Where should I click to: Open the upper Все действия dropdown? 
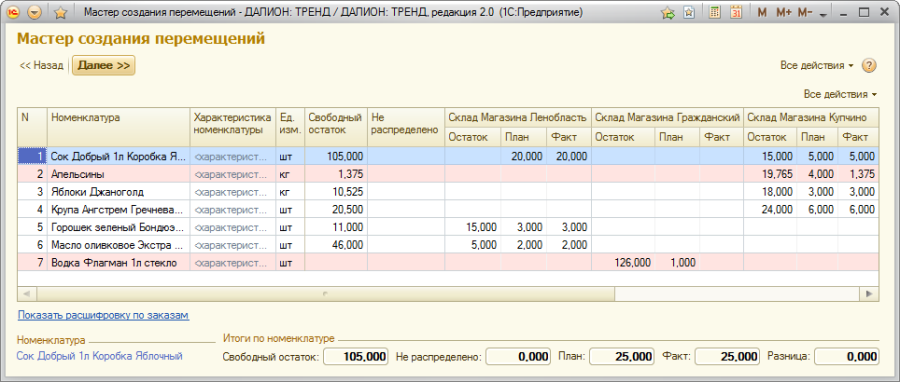817,65
